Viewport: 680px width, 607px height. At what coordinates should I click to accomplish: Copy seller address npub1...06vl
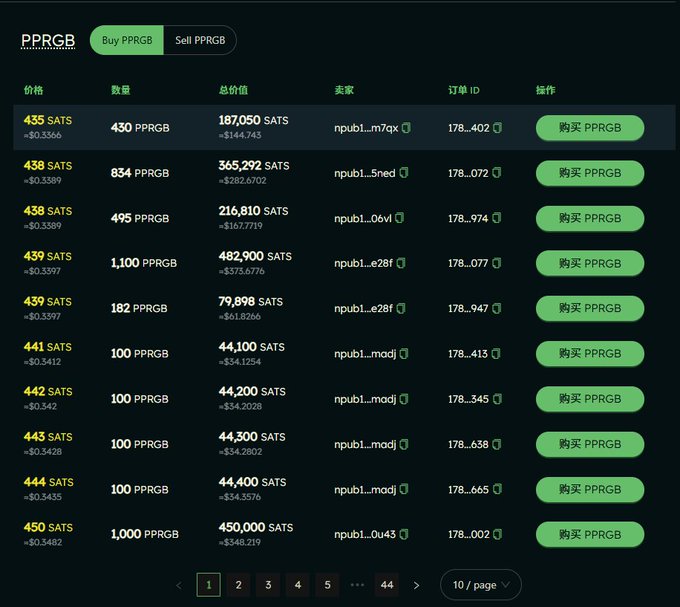coord(399,218)
